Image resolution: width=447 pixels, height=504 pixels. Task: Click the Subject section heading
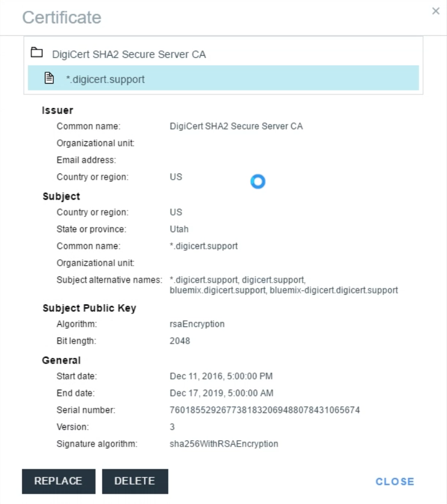pyautogui.click(x=61, y=196)
